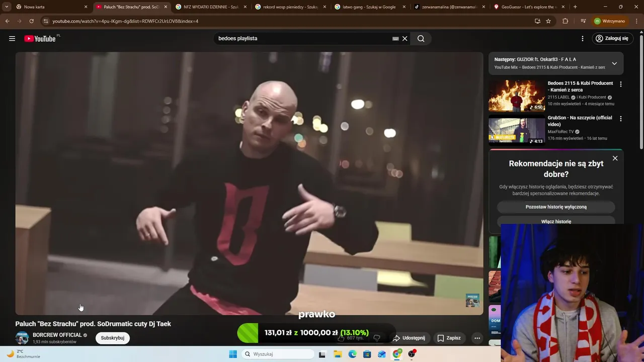Image resolution: width=644 pixels, height=362 pixels.
Task: Click the install app icon in address bar
Action: tap(537, 21)
